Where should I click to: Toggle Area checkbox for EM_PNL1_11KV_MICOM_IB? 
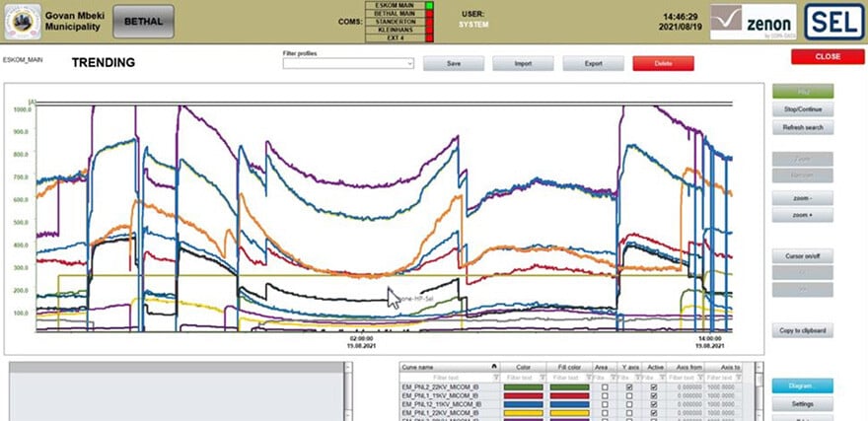(x=605, y=396)
